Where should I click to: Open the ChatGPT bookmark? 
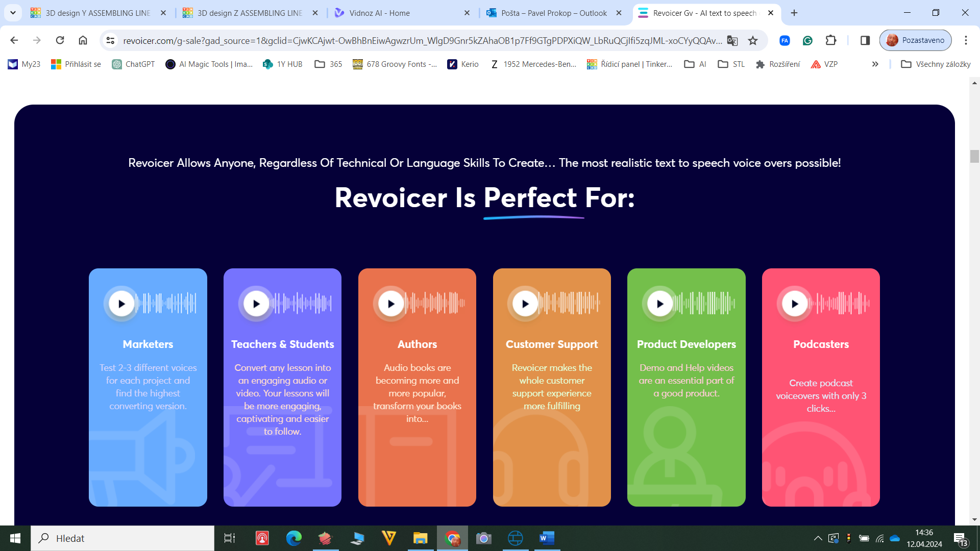click(x=133, y=64)
